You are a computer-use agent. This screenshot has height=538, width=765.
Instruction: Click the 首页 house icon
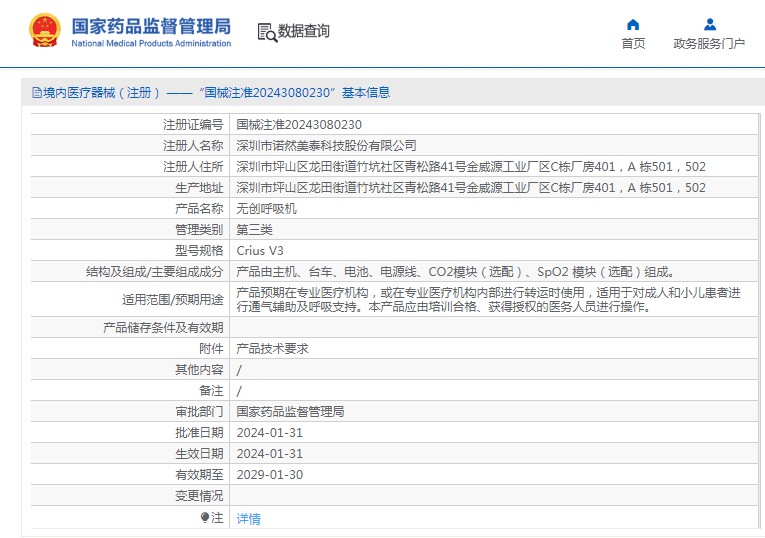[633, 24]
